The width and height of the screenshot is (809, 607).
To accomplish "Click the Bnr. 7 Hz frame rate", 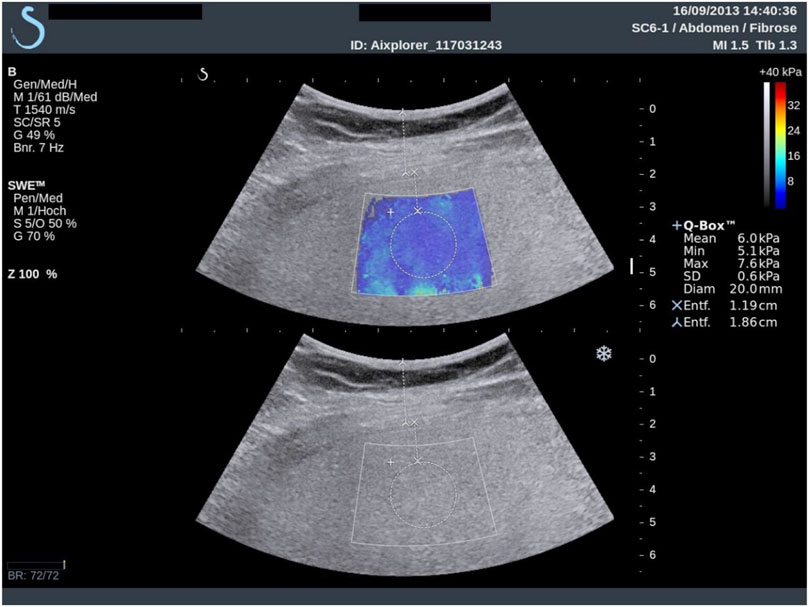I will [x=39, y=148].
